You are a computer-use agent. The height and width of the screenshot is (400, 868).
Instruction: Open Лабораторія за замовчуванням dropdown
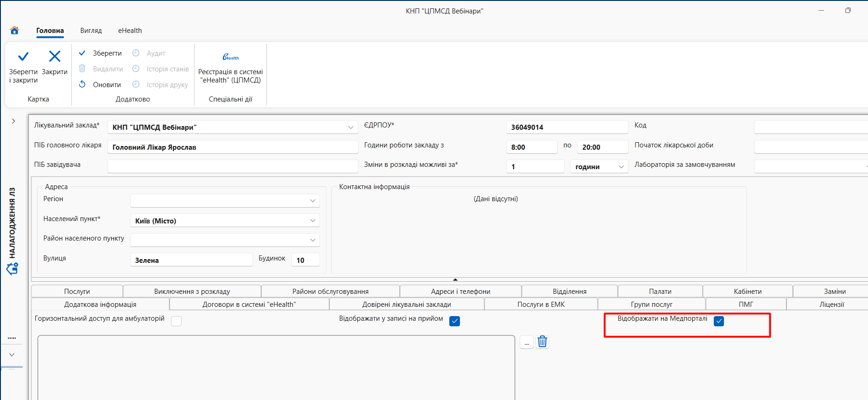coord(811,166)
